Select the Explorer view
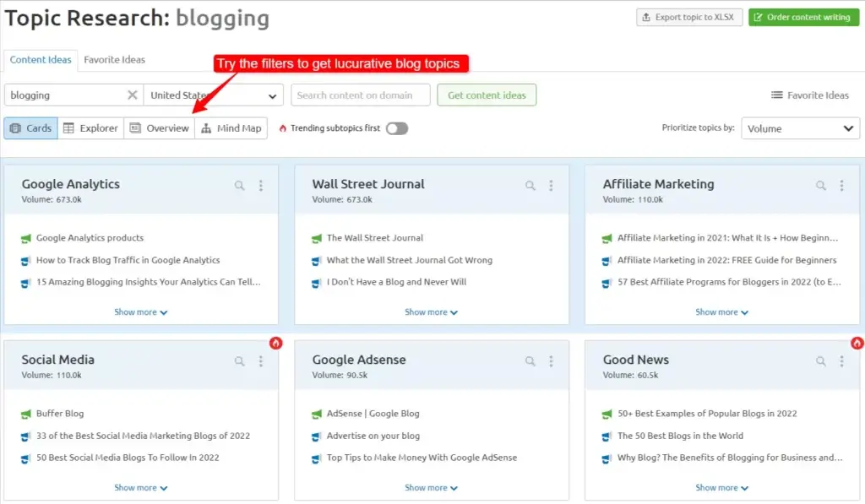The height and width of the screenshot is (504, 865). coord(90,128)
